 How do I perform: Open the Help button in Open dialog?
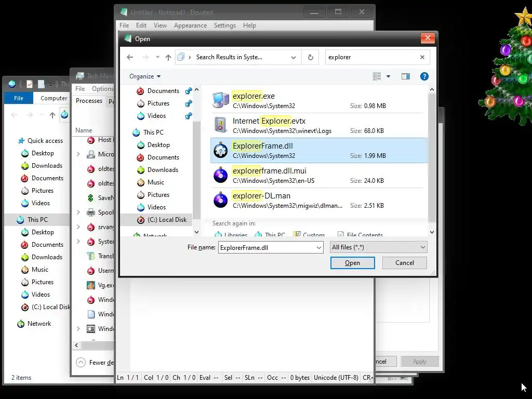click(424, 76)
